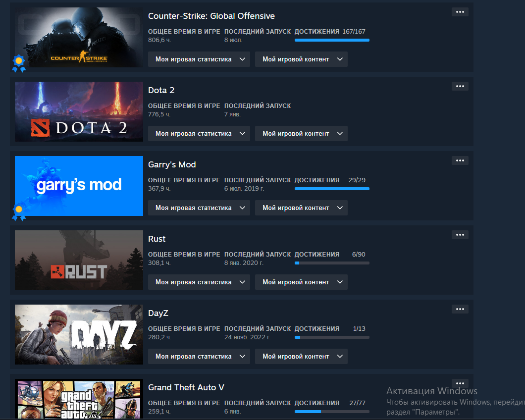The width and height of the screenshot is (525, 420).
Task: Open the Rust cover thumbnail
Action: 79,260
